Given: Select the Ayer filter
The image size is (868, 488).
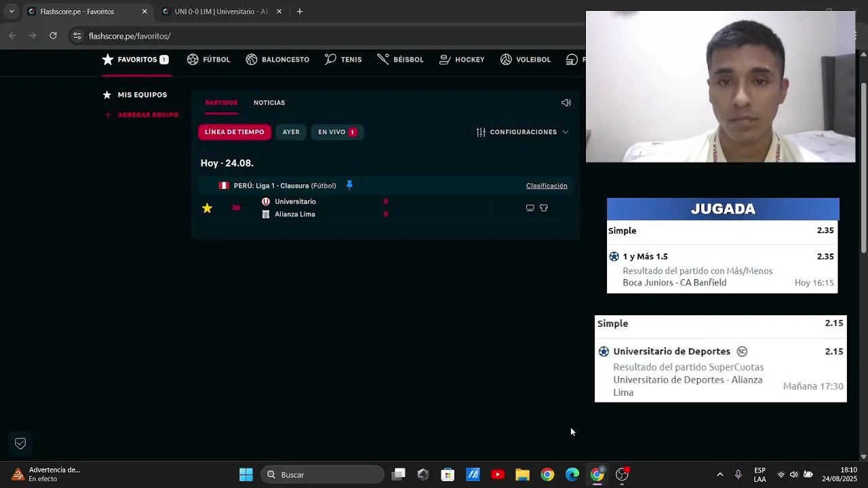Looking at the screenshot, I should pos(291,132).
